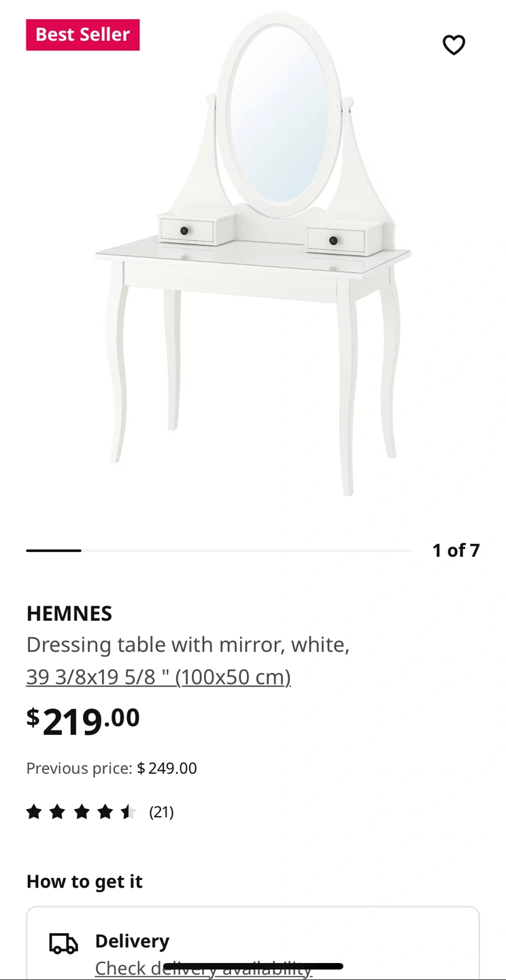Viewport: 506px width, 980px height.
Task: Click the delivery truck icon
Action: (63, 943)
